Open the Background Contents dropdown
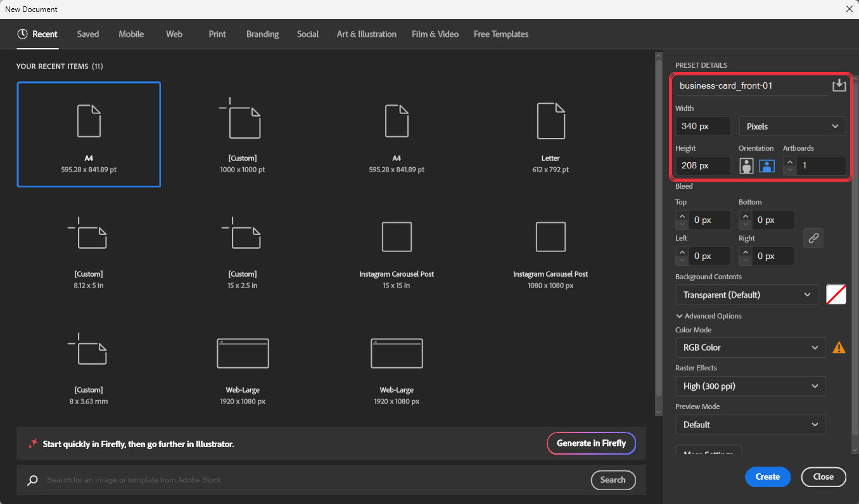 click(748, 294)
